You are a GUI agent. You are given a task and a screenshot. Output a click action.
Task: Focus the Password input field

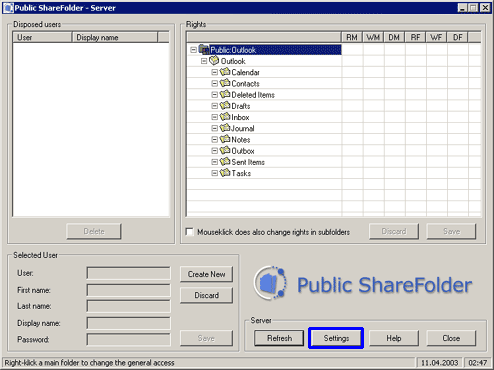129,339
